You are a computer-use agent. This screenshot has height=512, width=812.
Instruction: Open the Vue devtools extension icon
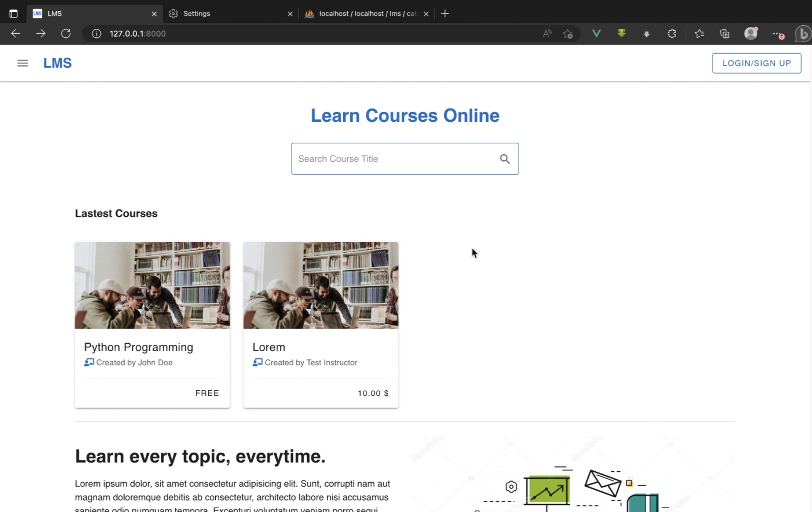tap(596, 34)
